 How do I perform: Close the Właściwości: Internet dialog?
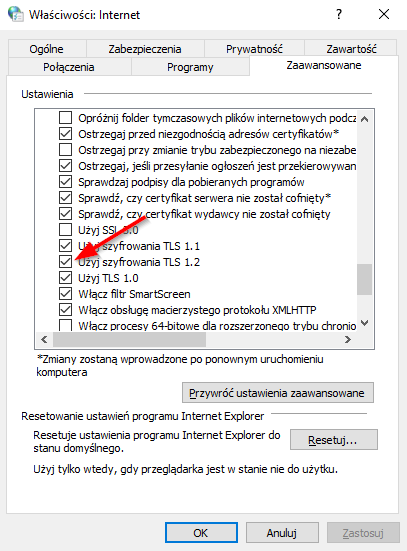[x=384, y=14]
